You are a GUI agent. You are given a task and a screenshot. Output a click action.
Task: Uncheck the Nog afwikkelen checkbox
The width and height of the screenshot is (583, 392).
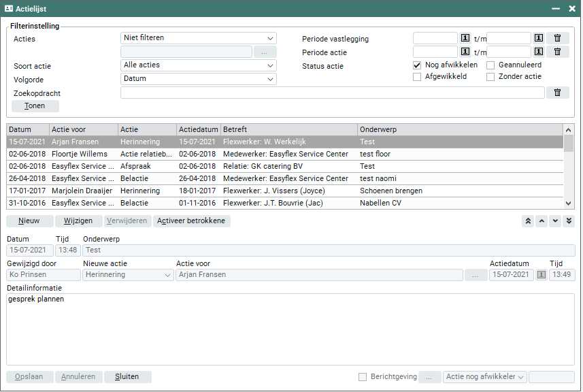point(418,65)
